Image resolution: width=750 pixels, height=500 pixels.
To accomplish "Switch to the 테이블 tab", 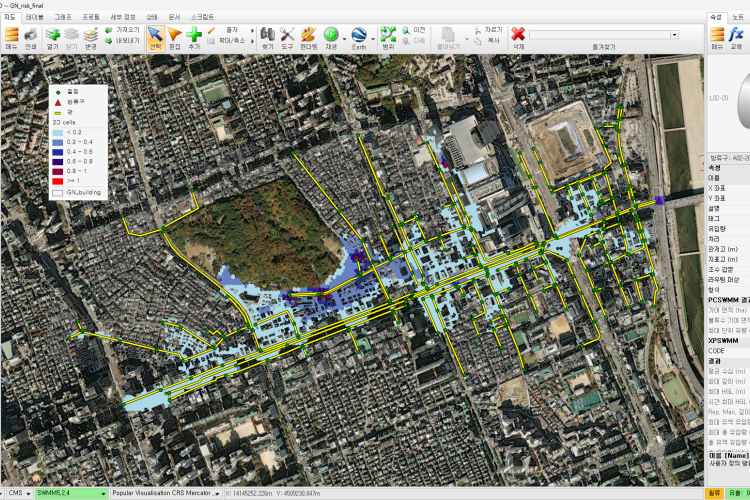I will [34, 17].
